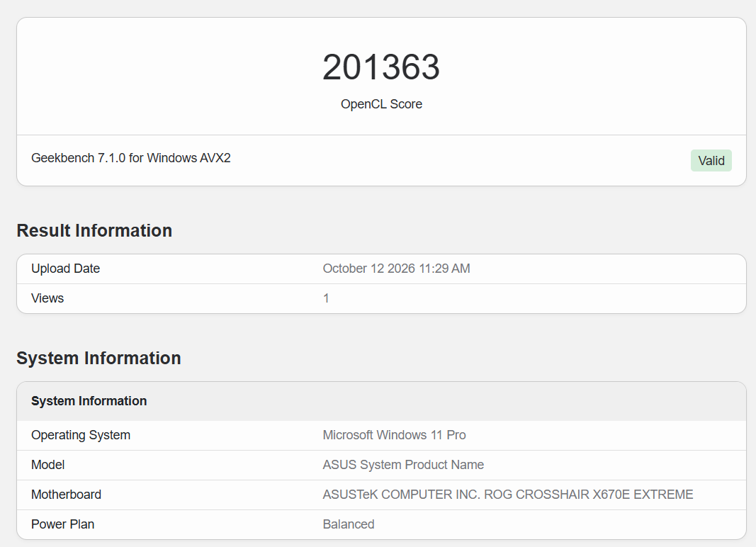
Task: Select the Geekbench 7.1.0 for Windows AVX2 text
Action: tap(131, 158)
